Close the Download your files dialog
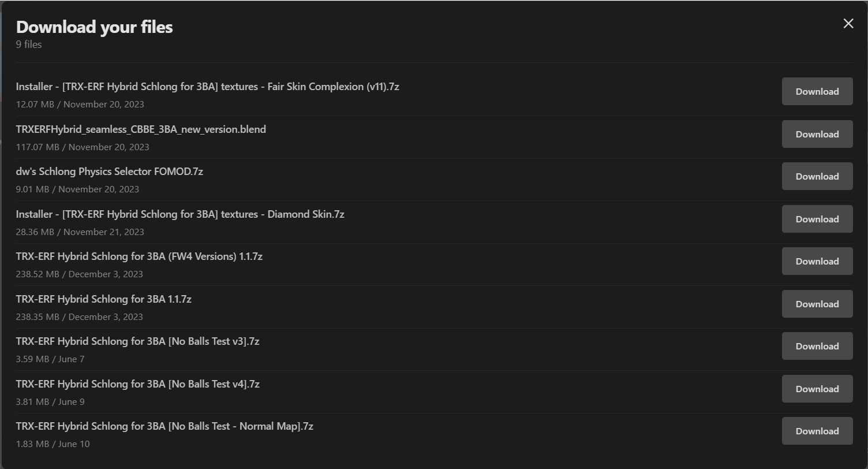Image resolution: width=868 pixels, height=469 pixels. coord(848,23)
